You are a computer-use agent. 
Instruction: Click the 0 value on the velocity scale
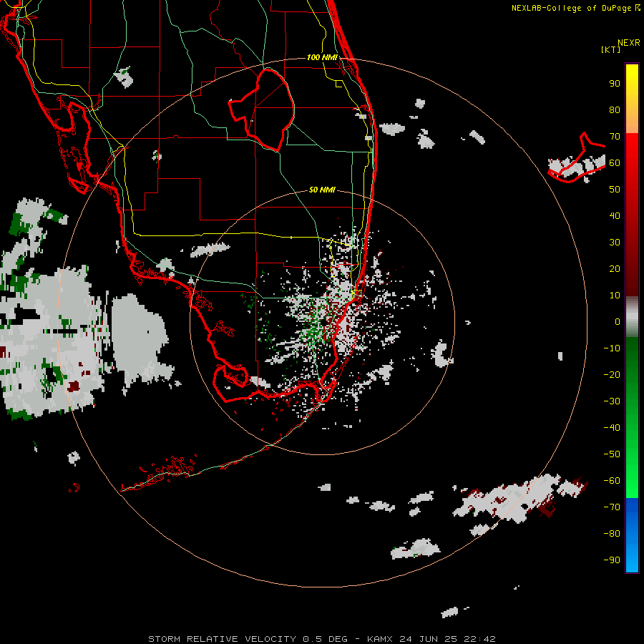coord(618,321)
